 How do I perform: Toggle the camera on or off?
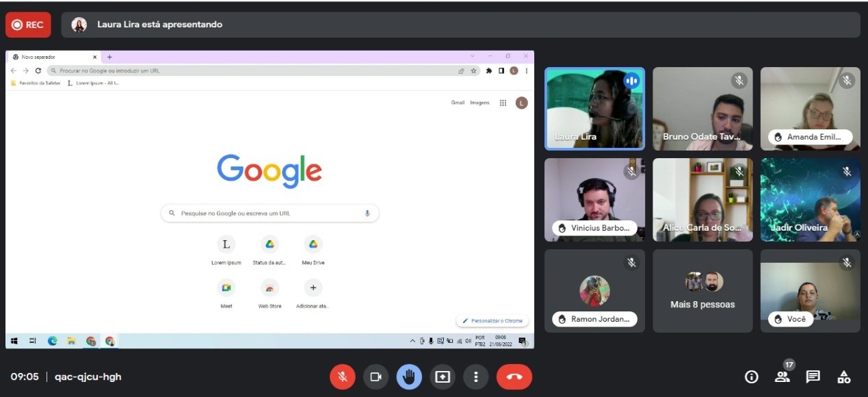(376, 376)
